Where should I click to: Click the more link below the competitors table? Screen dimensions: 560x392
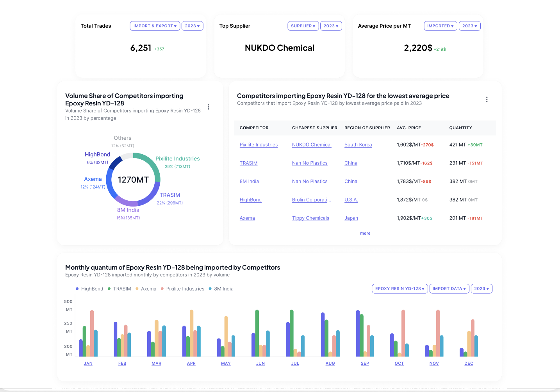(365, 233)
